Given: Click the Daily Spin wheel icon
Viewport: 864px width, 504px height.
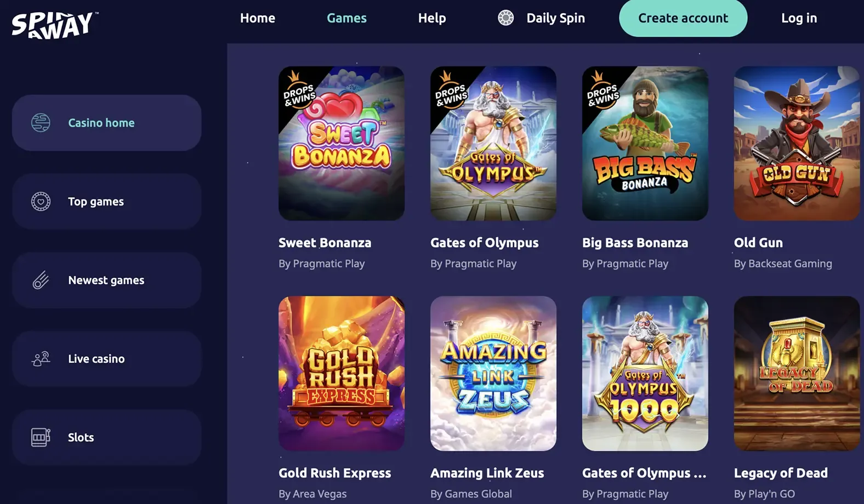Looking at the screenshot, I should [506, 18].
